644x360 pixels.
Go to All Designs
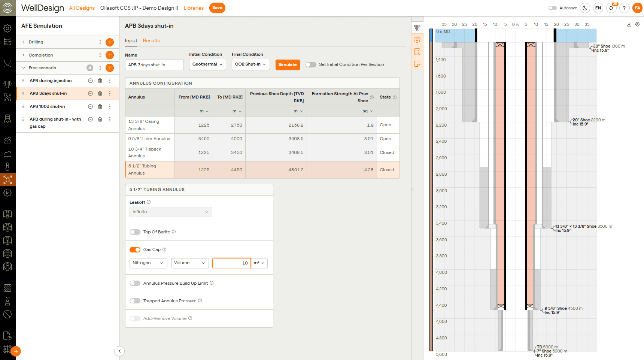point(82,8)
